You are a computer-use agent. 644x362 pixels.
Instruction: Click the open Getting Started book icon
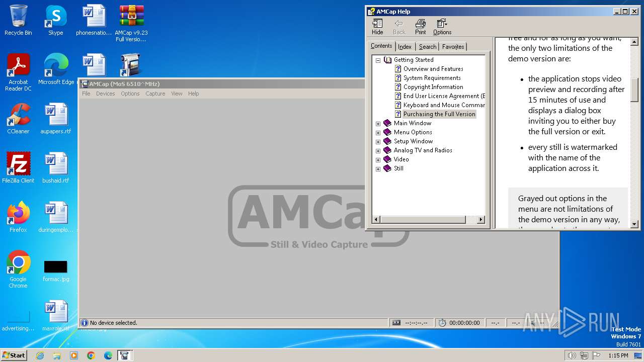click(x=387, y=60)
